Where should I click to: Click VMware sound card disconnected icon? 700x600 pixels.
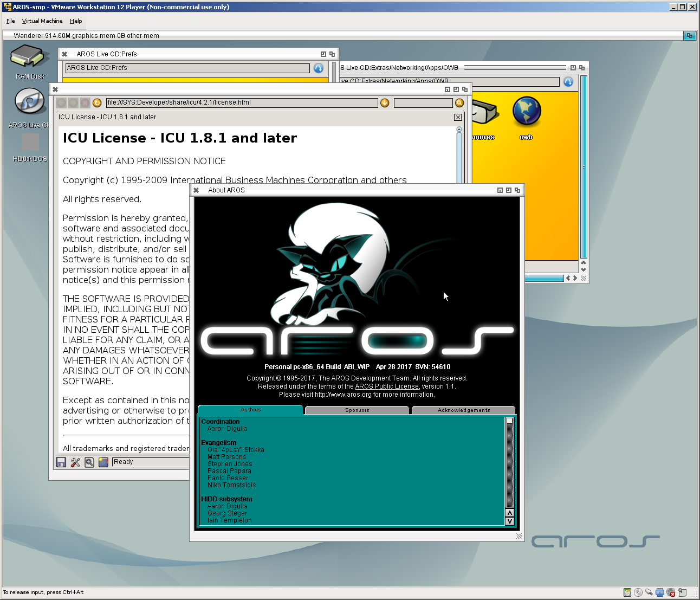[671, 592]
